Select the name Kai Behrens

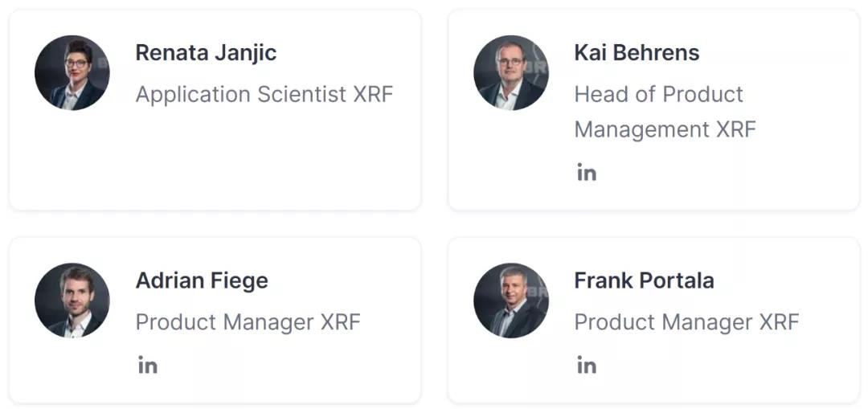[637, 53]
